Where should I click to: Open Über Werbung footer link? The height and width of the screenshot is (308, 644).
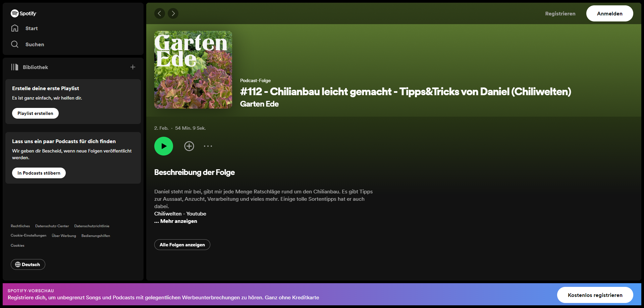pos(64,236)
